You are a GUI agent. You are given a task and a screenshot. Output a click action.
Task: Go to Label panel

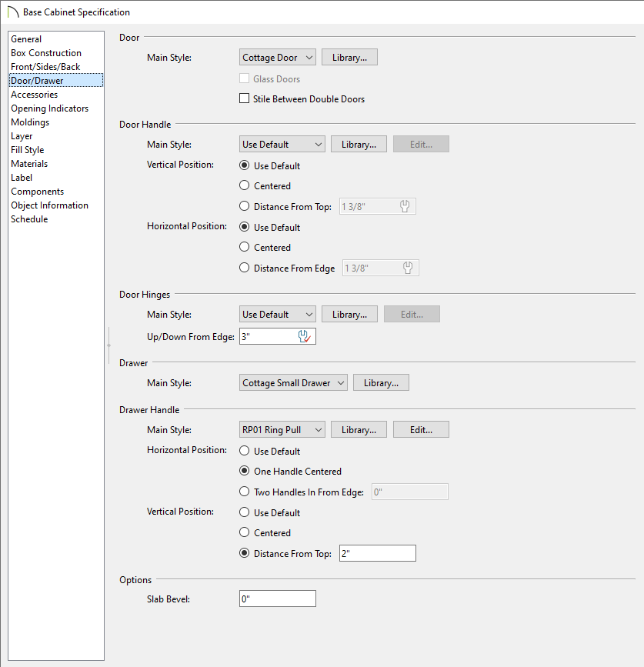(55, 178)
